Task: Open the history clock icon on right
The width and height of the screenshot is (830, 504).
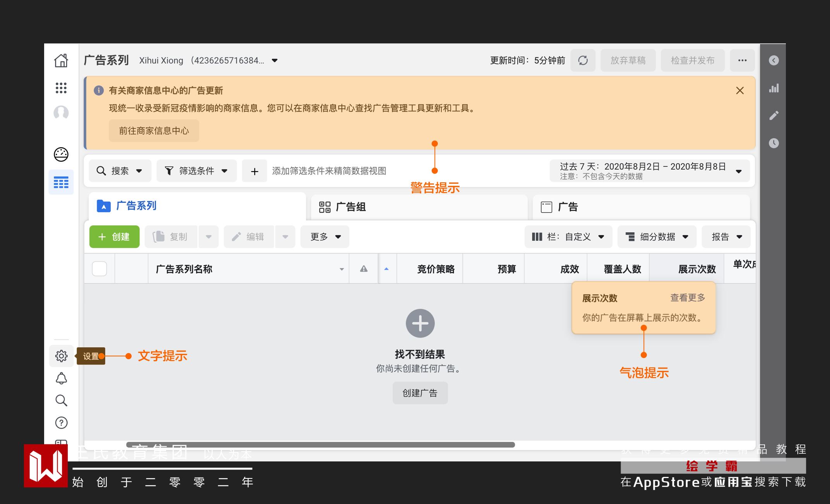Action: click(773, 143)
